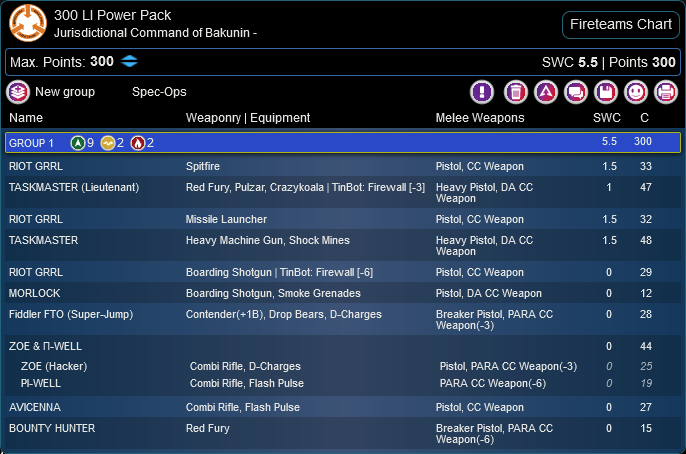
Task: Click Avicenna's Combi Rifle, Flash Pulse text
Action: (x=243, y=407)
